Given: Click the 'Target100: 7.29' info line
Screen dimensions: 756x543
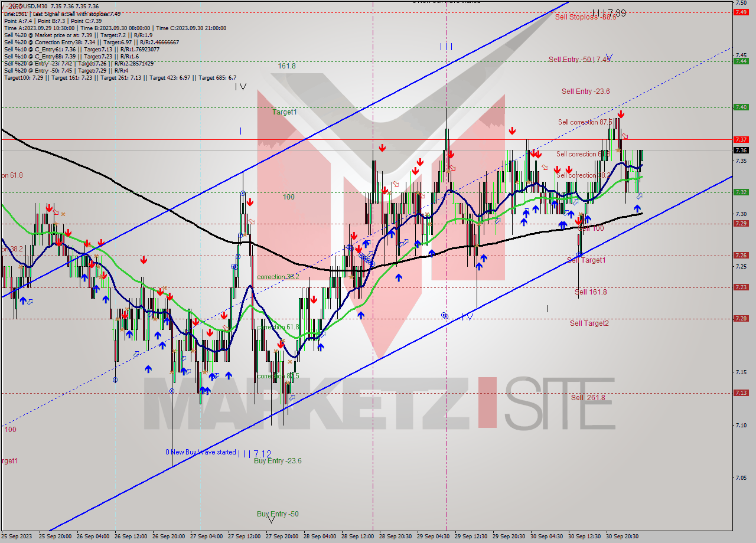Looking at the screenshot, I should tap(120, 77).
